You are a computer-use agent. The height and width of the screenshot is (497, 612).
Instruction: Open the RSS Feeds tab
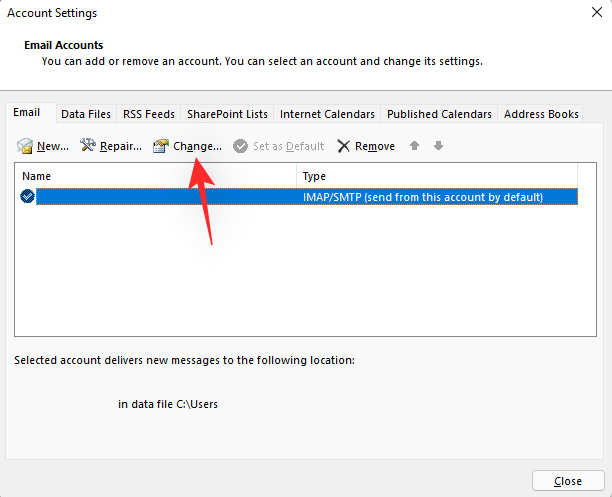click(x=148, y=114)
